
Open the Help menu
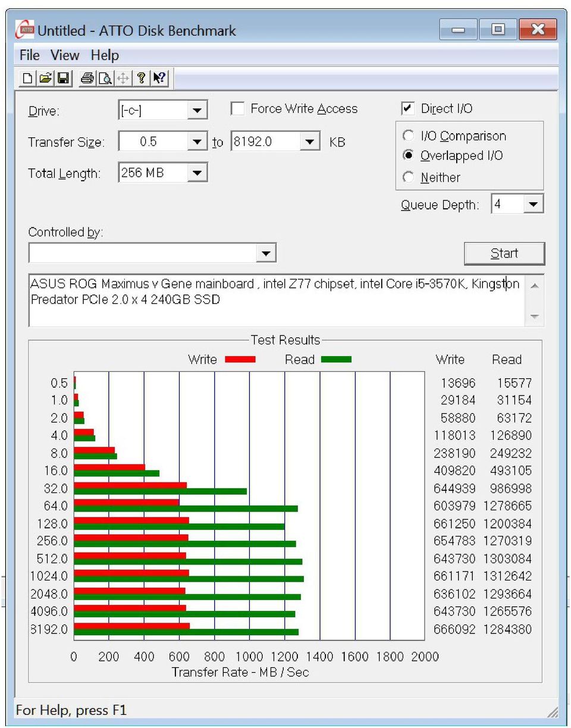pyautogui.click(x=105, y=55)
